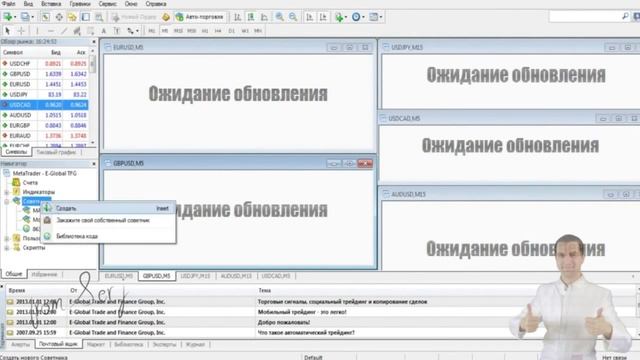Enable the D1 timeframe button
The width and height of the screenshot is (640, 360).
click(x=231, y=31)
